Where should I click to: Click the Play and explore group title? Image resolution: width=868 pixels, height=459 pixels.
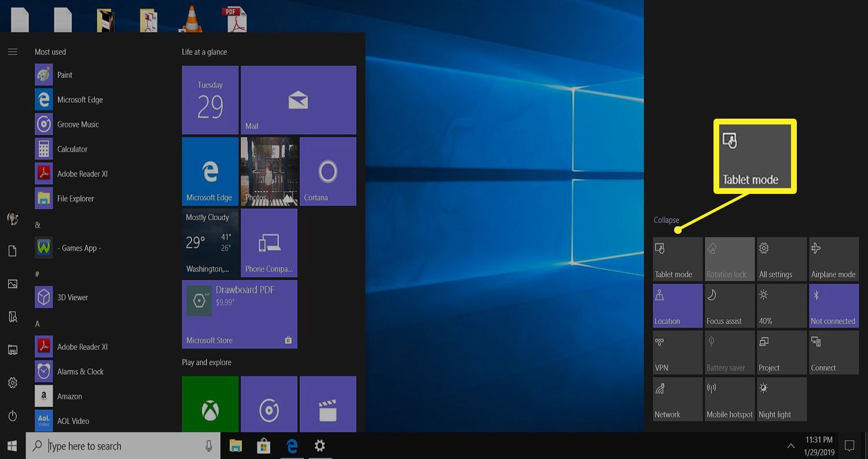207,362
